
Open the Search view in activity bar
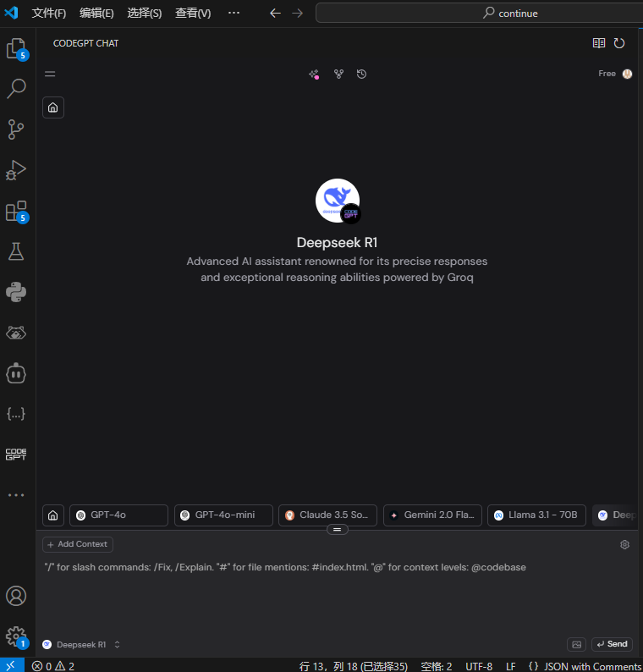click(16, 89)
